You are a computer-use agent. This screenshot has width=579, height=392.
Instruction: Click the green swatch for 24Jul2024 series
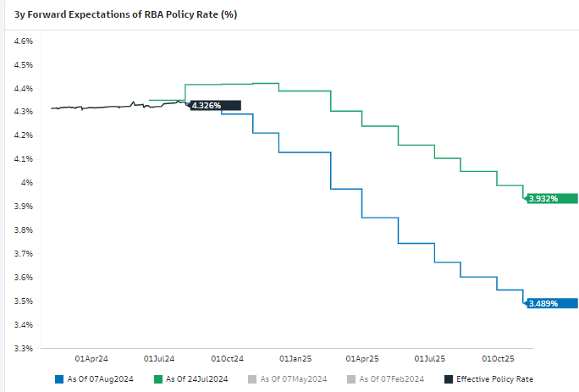click(x=156, y=378)
